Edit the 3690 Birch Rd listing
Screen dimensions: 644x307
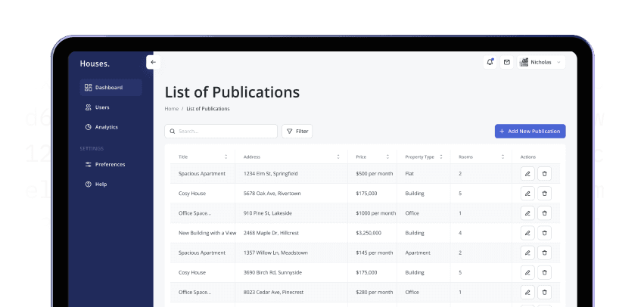tap(527, 272)
